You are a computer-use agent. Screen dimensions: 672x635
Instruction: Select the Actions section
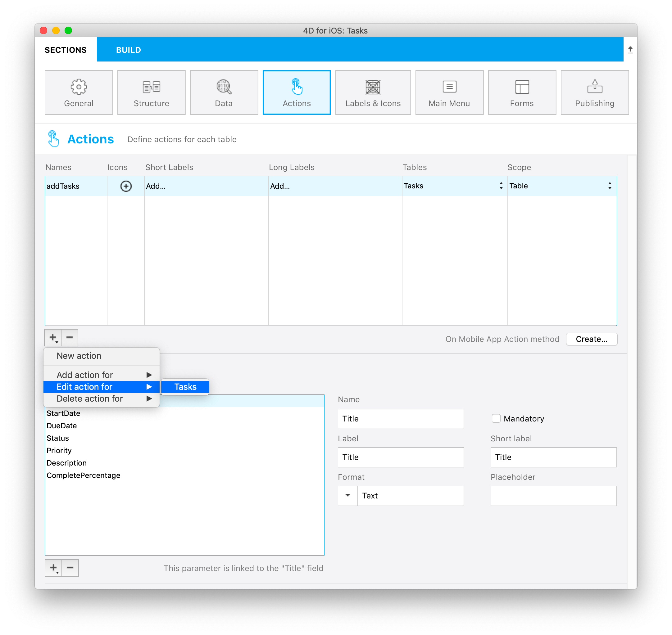pyautogui.click(x=297, y=92)
